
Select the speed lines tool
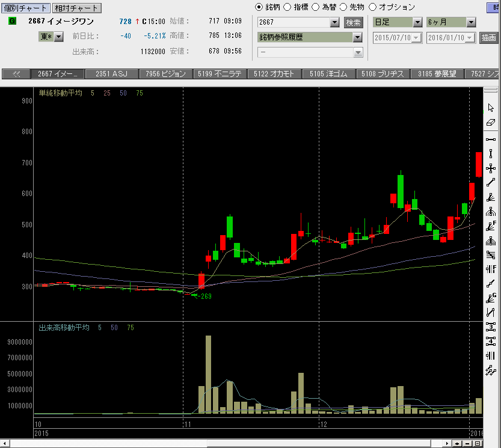point(491,255)
